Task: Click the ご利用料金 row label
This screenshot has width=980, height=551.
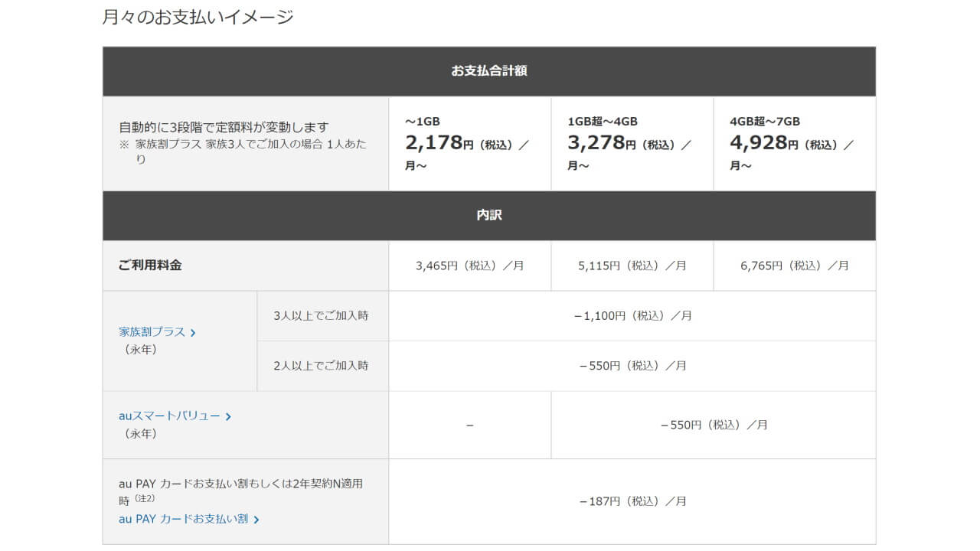Action: pos(150,266)
